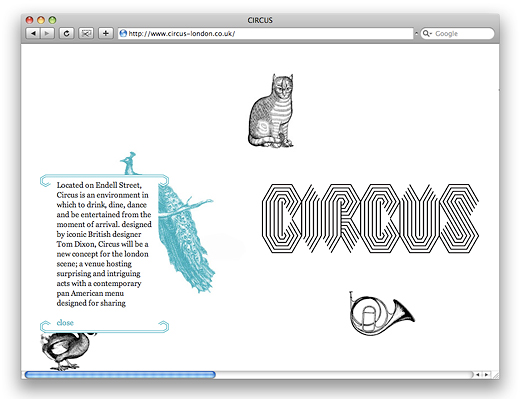Close the Endell Street description panel
520x399 pixels.
pyautogui.click(x=65, y=323)
